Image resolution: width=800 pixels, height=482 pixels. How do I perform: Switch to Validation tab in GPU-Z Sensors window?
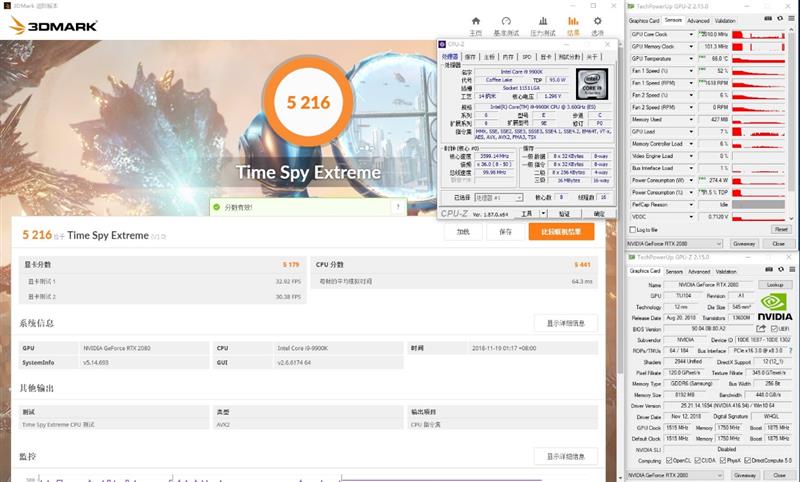725,21
